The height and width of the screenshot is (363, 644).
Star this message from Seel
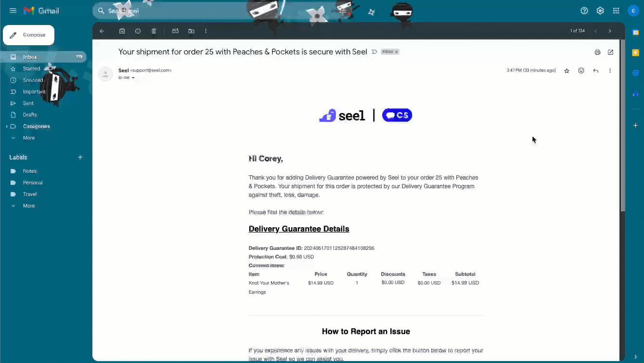pos(567,71)
